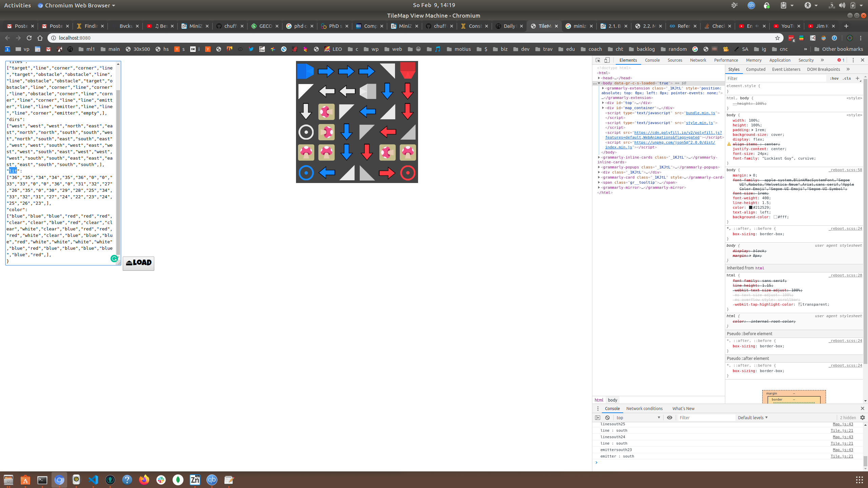Open the Activities overview
The width and height of the screenshot is (868, 488).
[17, 5]
